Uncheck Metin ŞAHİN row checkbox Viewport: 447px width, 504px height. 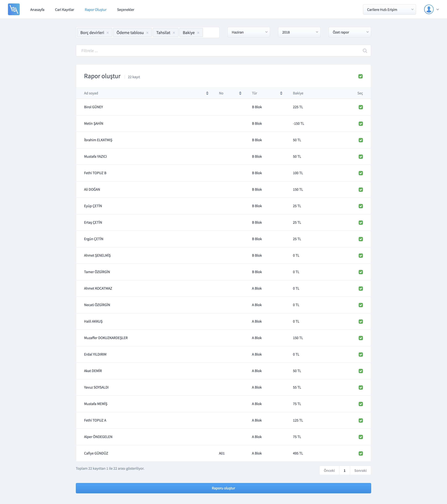[361, 124]
